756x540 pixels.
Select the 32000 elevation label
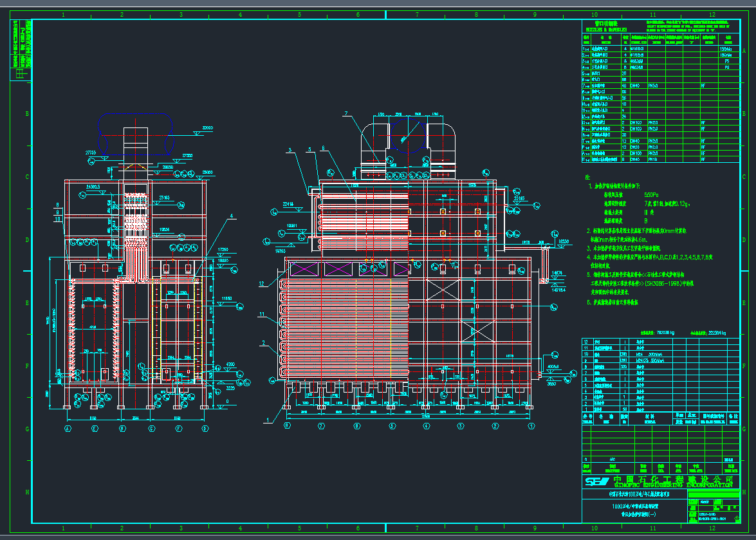[x=206, y=128]
